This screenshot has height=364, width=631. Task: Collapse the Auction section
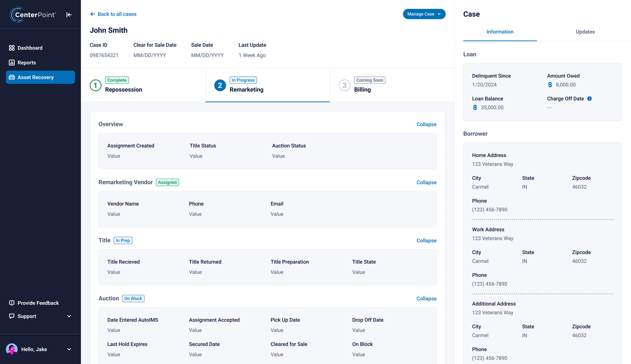click(x=426, y=299)
